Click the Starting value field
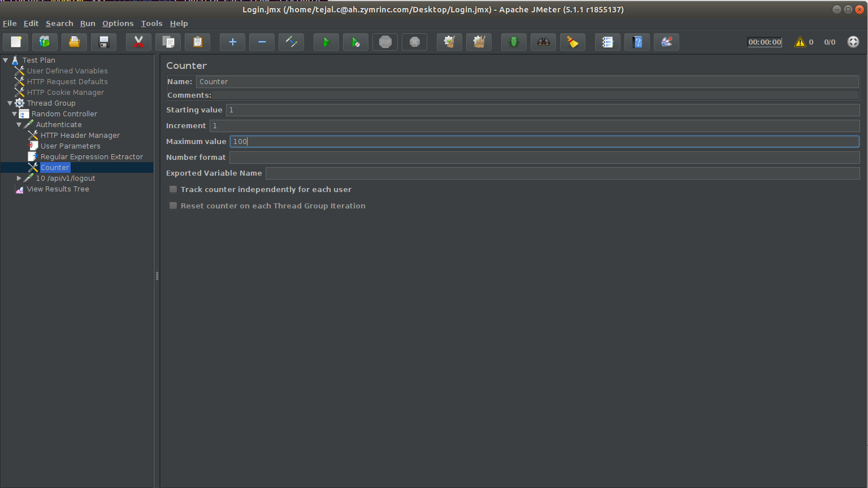 pyautogui.click(x=542, y=110)
